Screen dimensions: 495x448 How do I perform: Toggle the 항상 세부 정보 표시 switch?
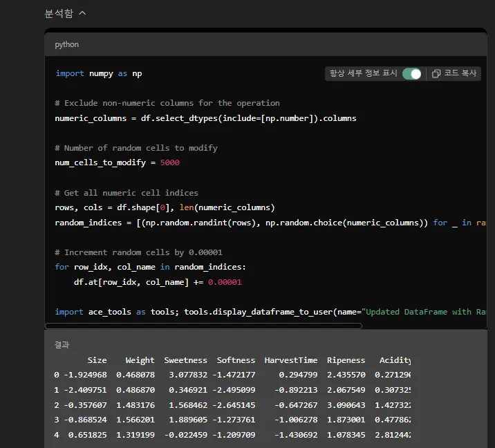[412, 73]
